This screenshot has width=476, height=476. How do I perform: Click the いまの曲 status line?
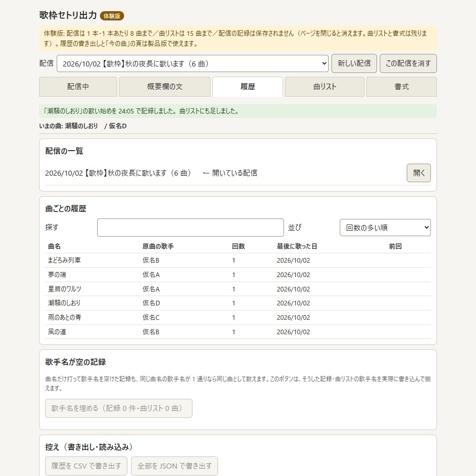[83, 126]
